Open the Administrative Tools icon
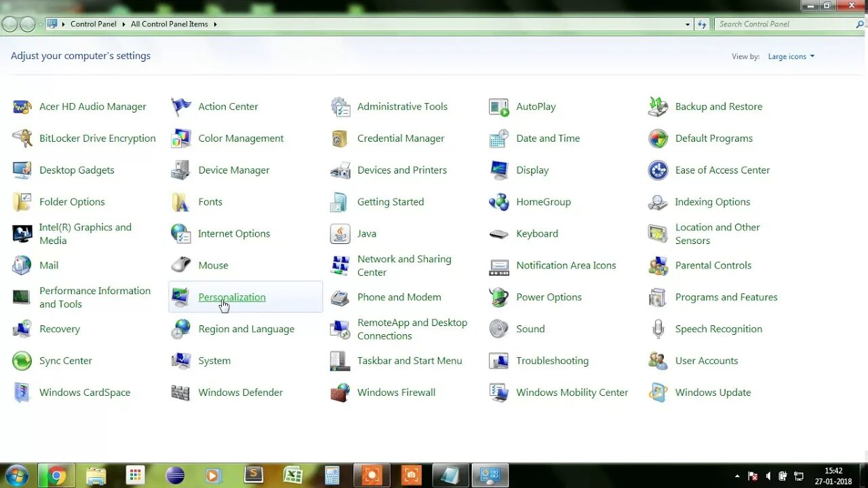 coord(340,106)
